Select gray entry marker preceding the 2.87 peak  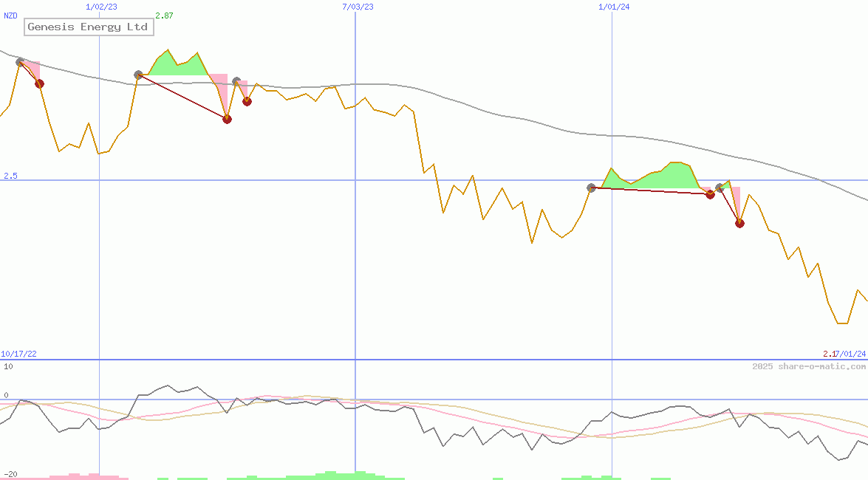(138, 75)
